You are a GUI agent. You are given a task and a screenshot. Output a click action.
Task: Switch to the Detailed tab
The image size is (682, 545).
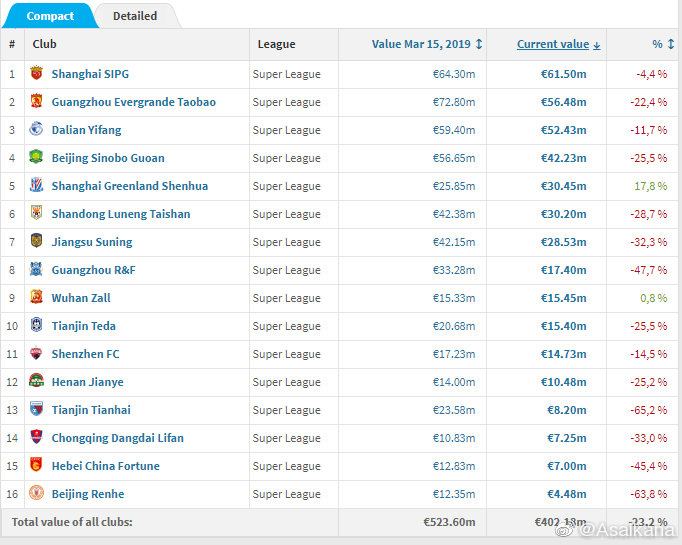click(x=135, y=16)
